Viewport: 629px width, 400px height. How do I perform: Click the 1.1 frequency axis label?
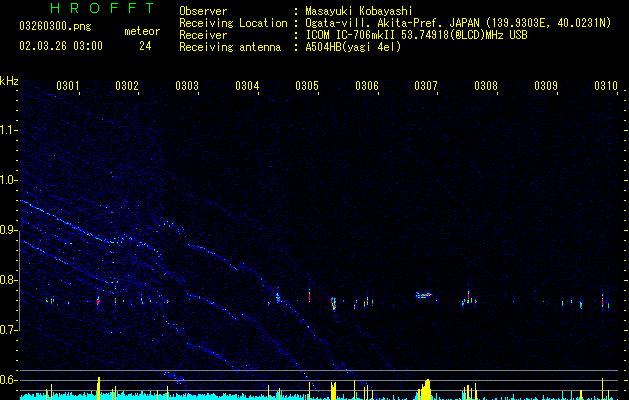coord(7,130)
